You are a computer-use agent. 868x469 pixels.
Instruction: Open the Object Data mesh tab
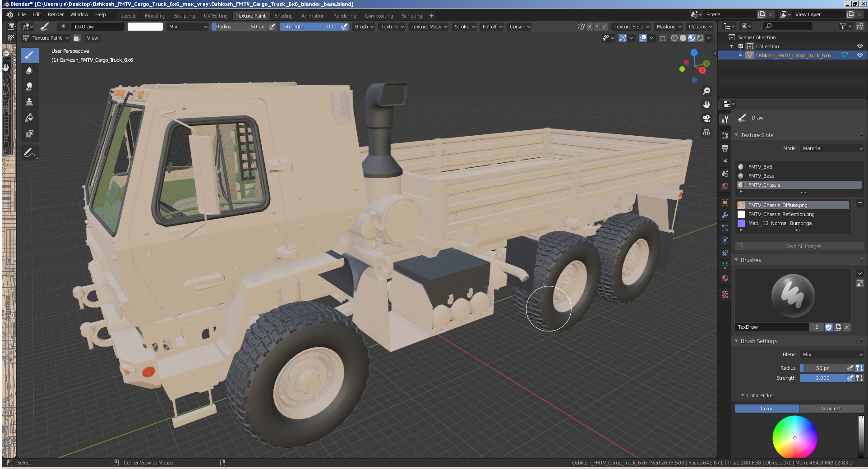(x=725, y=266)
